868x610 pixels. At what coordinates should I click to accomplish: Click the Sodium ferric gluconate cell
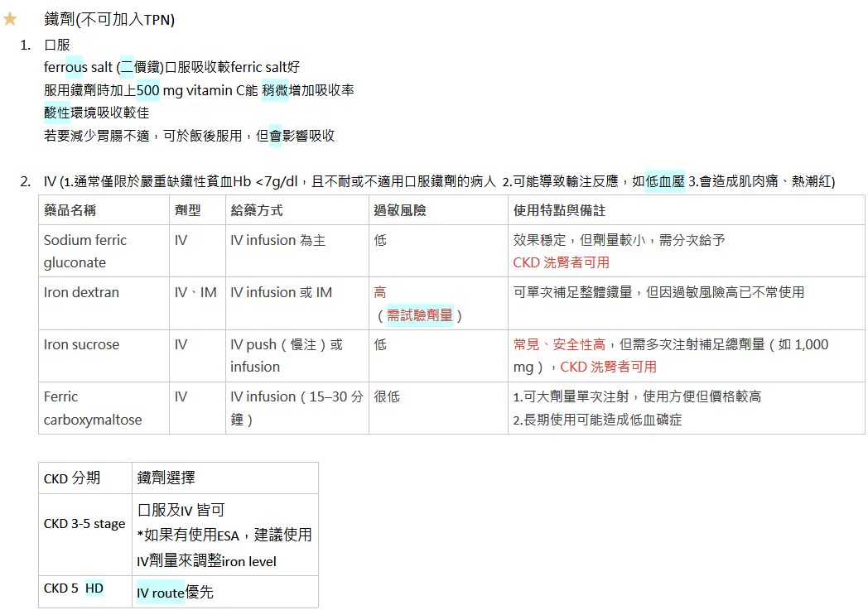point(85,251)
